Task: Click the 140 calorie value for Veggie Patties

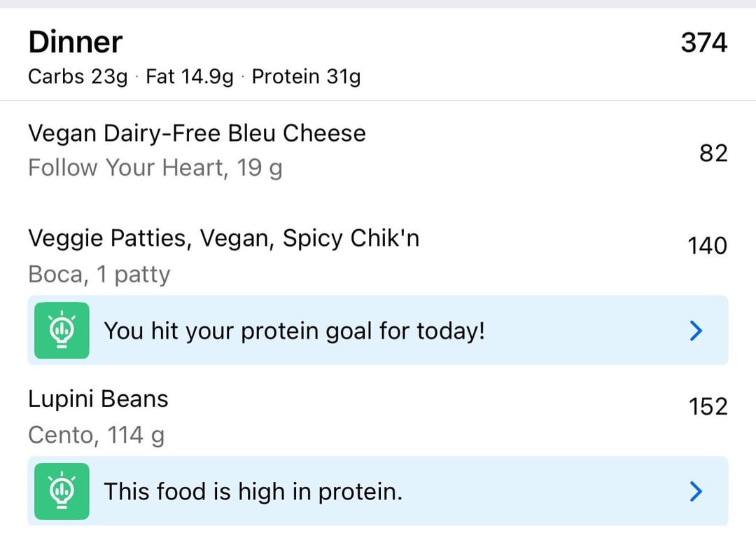Action: (707, 246)
